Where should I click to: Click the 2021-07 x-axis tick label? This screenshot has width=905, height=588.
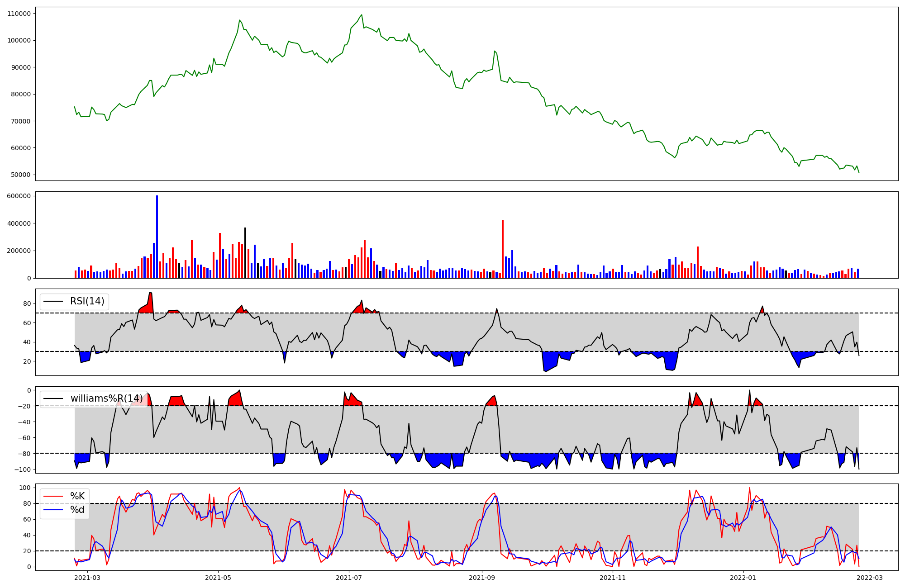[x=349, y=578]
